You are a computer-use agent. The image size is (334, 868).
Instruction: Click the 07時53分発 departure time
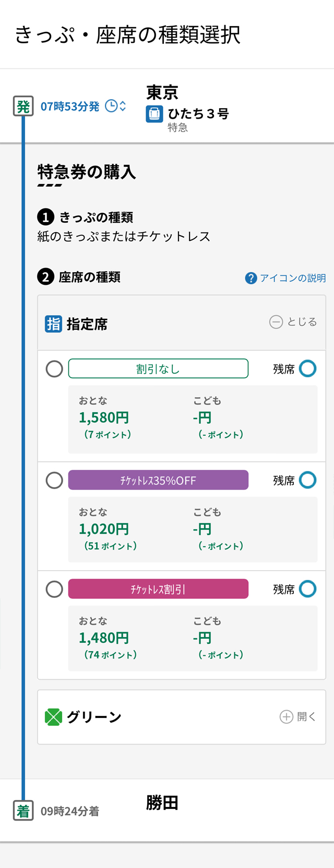(x=70, y=107)
